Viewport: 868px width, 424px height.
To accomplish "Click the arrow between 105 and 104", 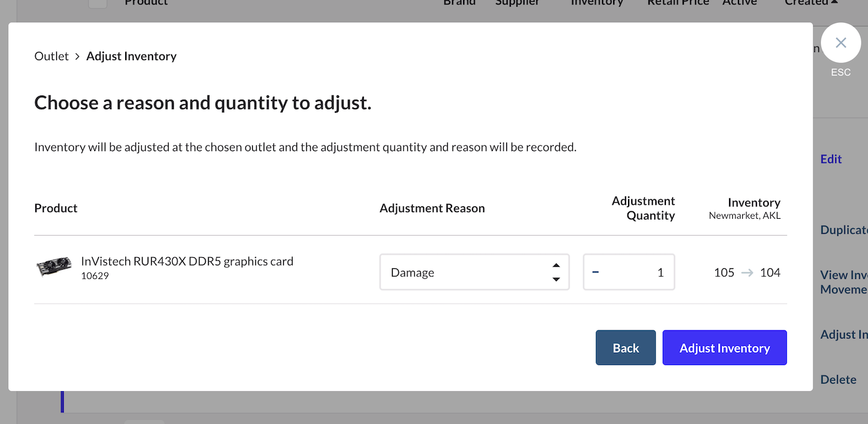I will pos(746,272).
